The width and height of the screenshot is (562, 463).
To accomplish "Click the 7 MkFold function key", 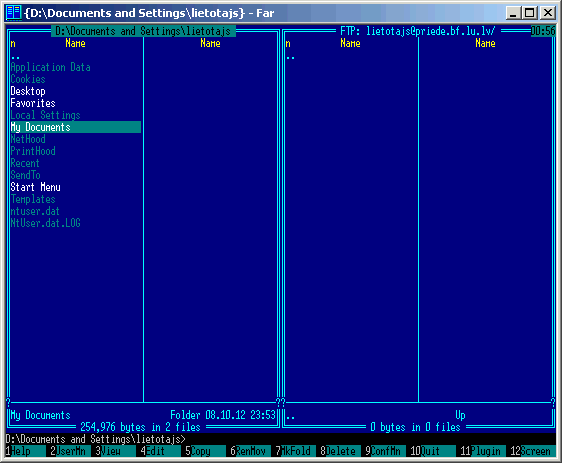I will point(295,451).
